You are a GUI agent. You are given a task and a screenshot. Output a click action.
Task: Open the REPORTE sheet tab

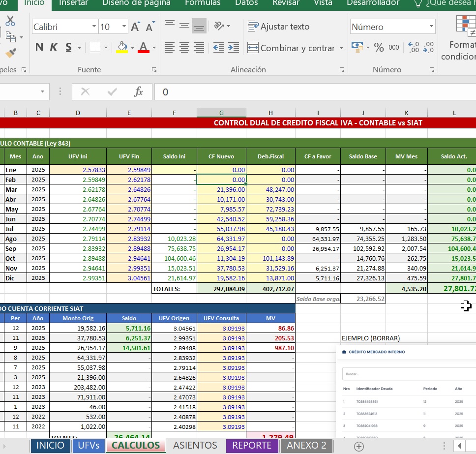pos(252,445)
